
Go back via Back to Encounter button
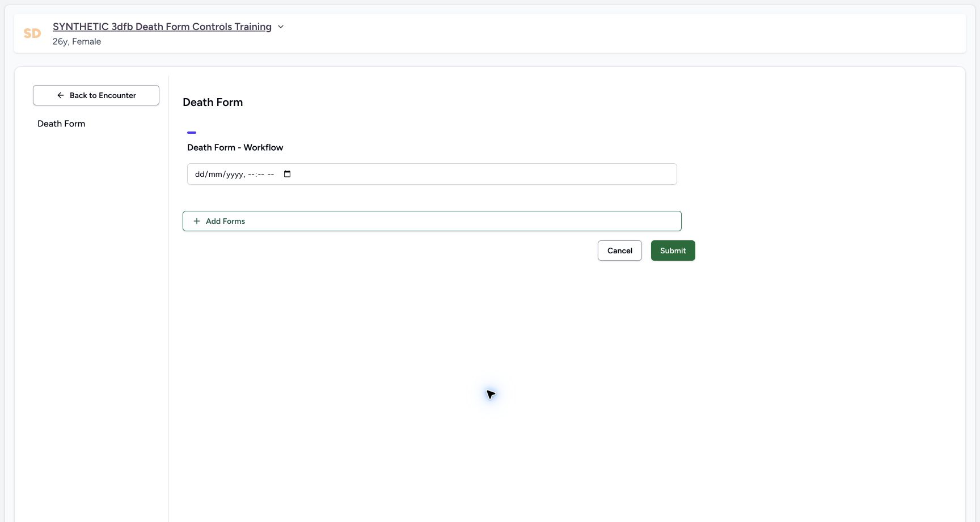pyautogui.click(x=96, y=95)
